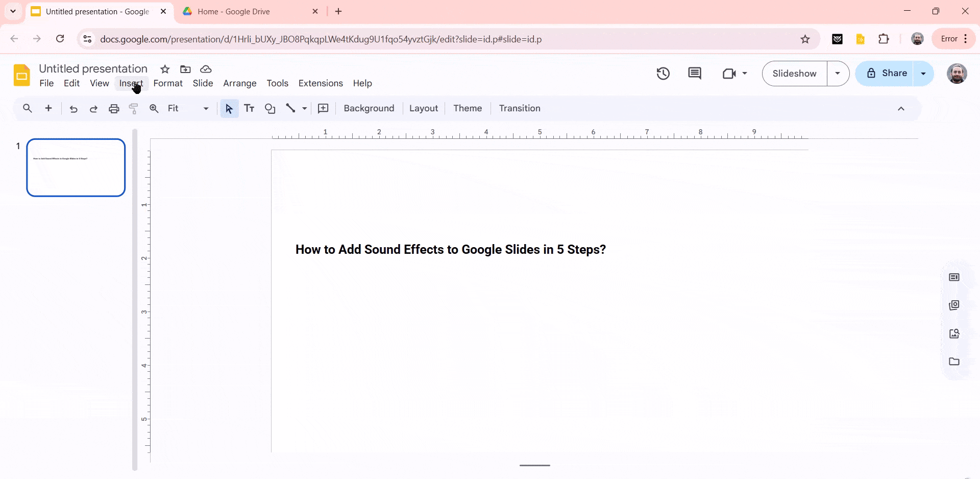This screenshot has width=980, height=479.
Task: Select the cursor select tool
Action: coord(229,108)
